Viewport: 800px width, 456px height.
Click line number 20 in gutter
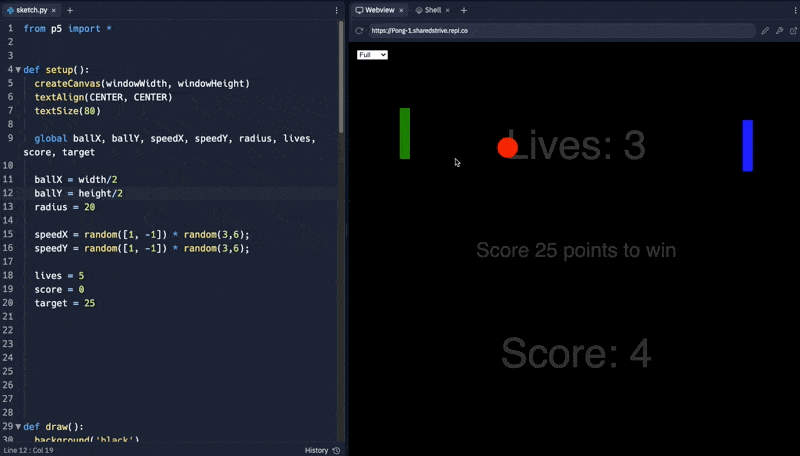pos(8,303)
